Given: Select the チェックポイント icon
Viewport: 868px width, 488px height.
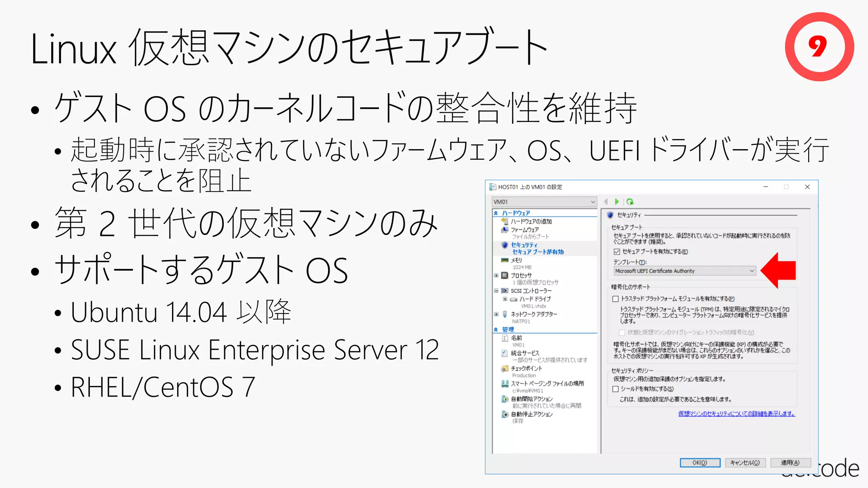Looking at the screenshot, I should click(x=505, y=369).
